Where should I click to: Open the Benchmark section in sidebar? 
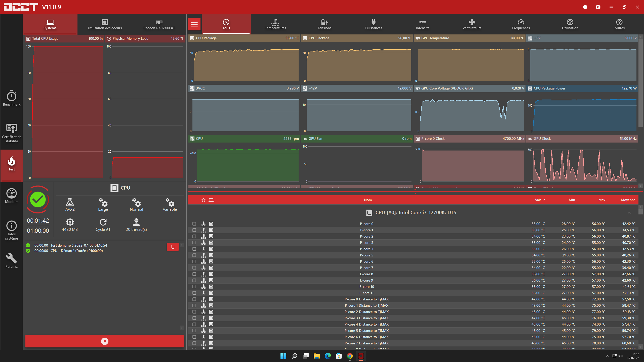click(12, 98)
